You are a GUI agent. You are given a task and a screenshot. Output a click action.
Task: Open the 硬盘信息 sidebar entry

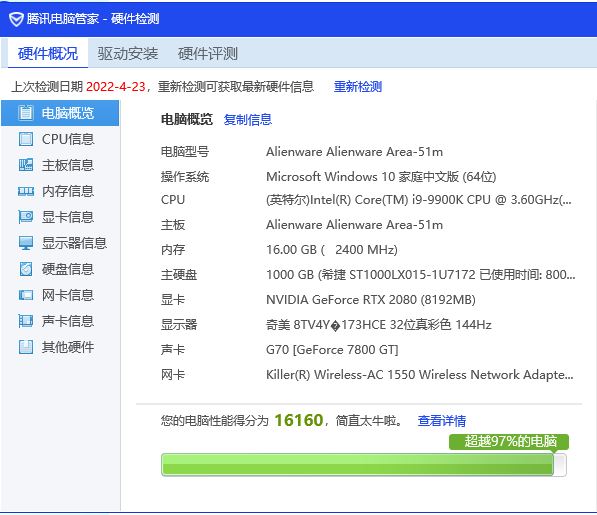60,269
